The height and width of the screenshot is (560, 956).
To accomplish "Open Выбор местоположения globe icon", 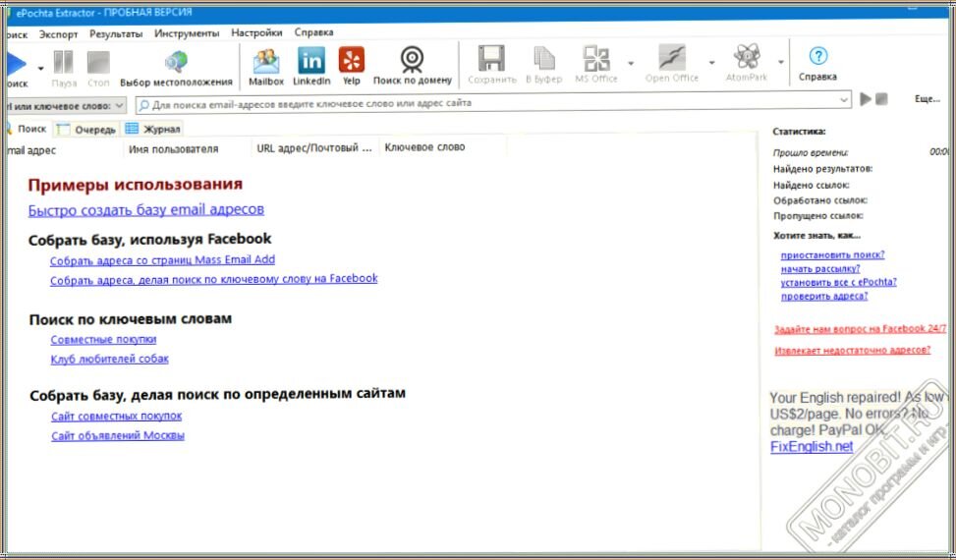I will [x=176, y=62].
